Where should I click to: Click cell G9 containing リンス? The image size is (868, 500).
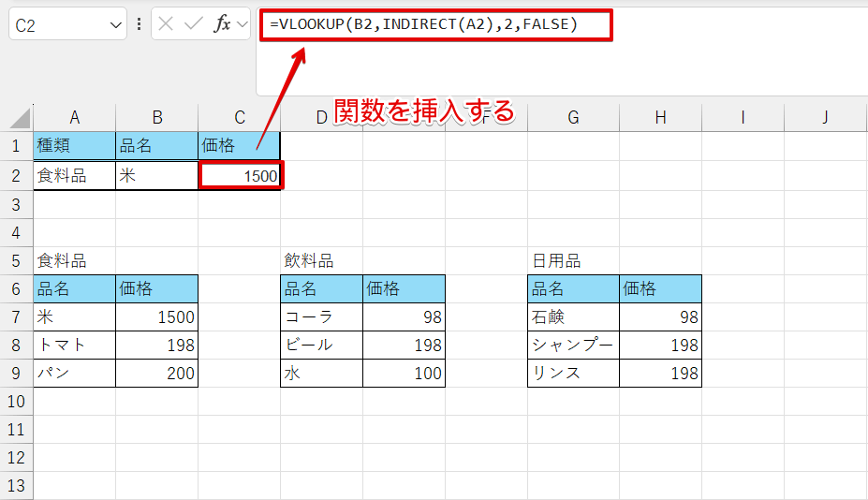pyautogui.click(x=573, y=374)
